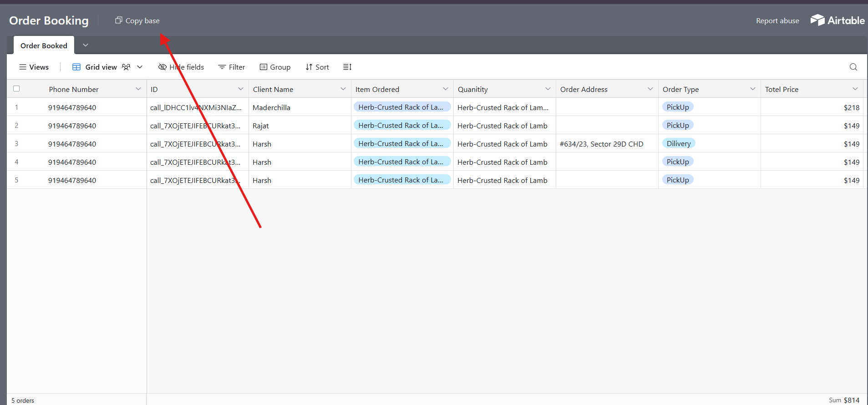
Task: Open the Filter option
Action: (x=232, y=67)
